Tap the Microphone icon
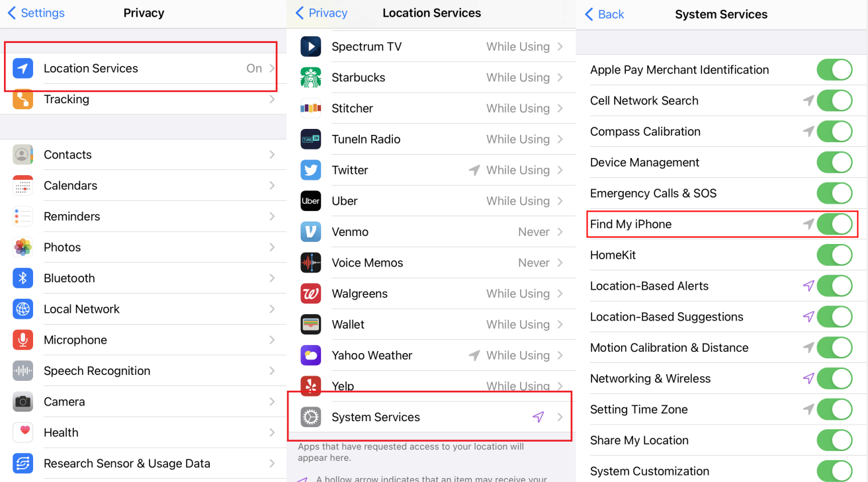 23,340
